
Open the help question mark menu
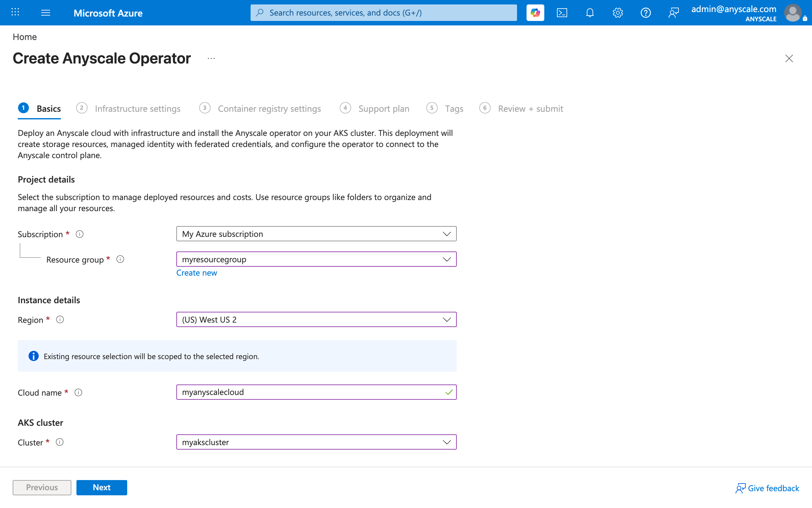click(645, 13)
